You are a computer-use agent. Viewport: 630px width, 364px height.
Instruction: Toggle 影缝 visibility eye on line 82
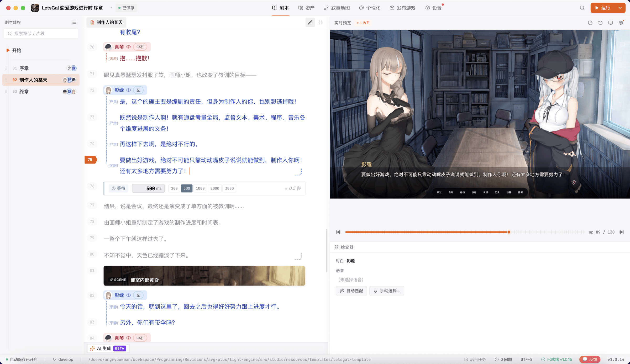point(129,295)
